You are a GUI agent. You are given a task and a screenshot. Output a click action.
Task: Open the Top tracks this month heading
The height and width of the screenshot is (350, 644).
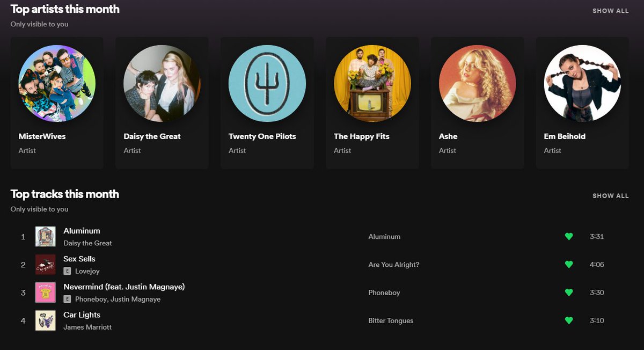(x=64, y=194)
